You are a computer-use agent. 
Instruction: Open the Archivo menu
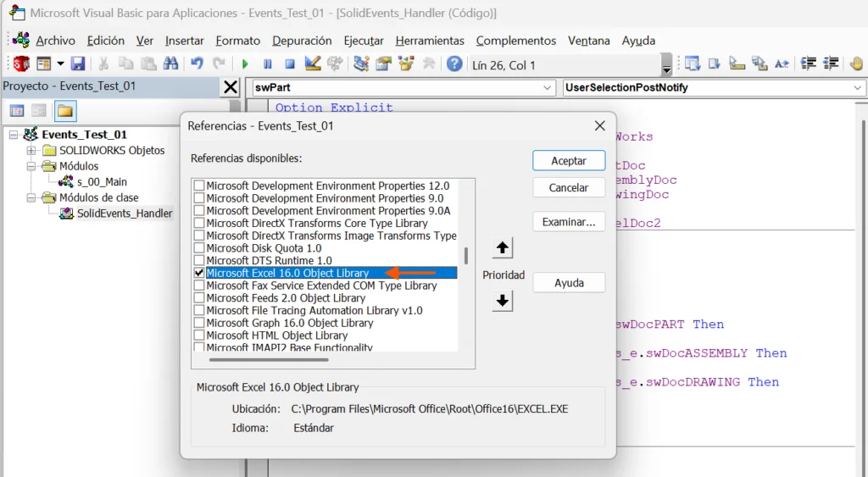click(x=55, y=41)
